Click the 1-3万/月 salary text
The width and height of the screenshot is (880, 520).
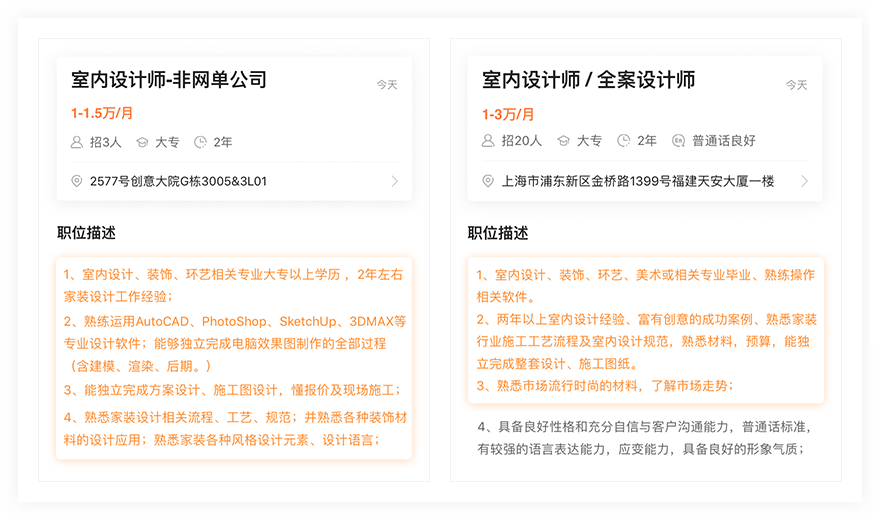pyautogui.click(x=508, y=113)
